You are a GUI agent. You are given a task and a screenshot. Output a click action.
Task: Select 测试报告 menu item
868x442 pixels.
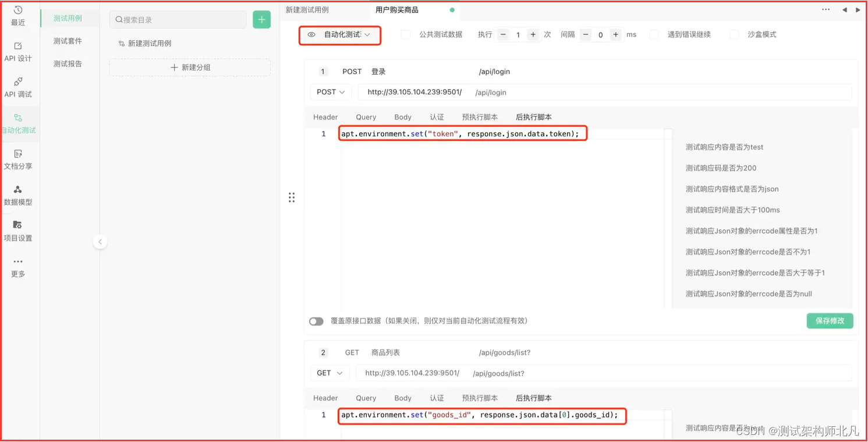coord(68,63)
